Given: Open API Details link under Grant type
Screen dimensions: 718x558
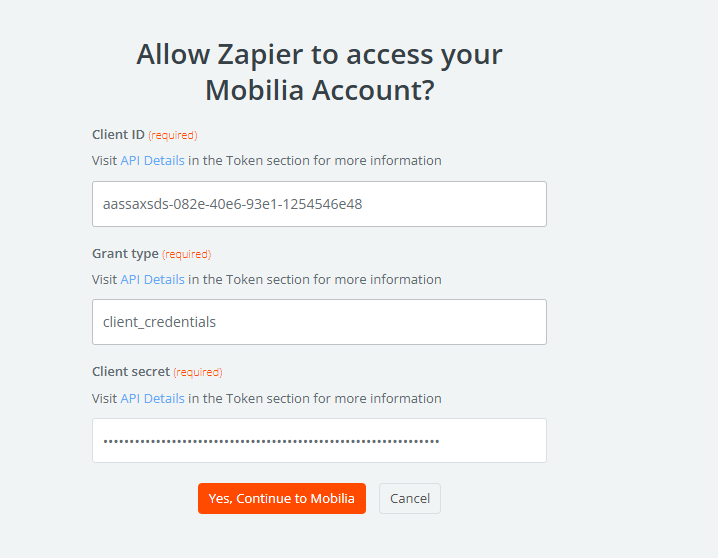Looking at the screenshot, I should point(152,279).
